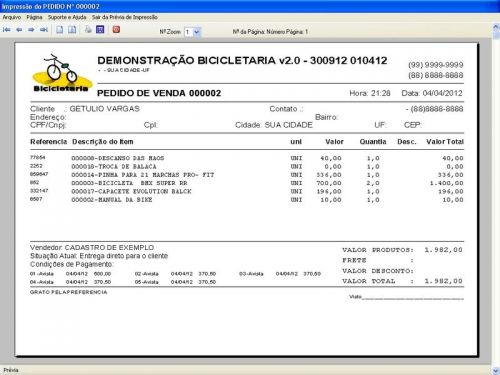The height and width of the screenshot is (375, 500).
Task: Open the Nº Zoom dropdown arrow
Action: coord(197,32)
